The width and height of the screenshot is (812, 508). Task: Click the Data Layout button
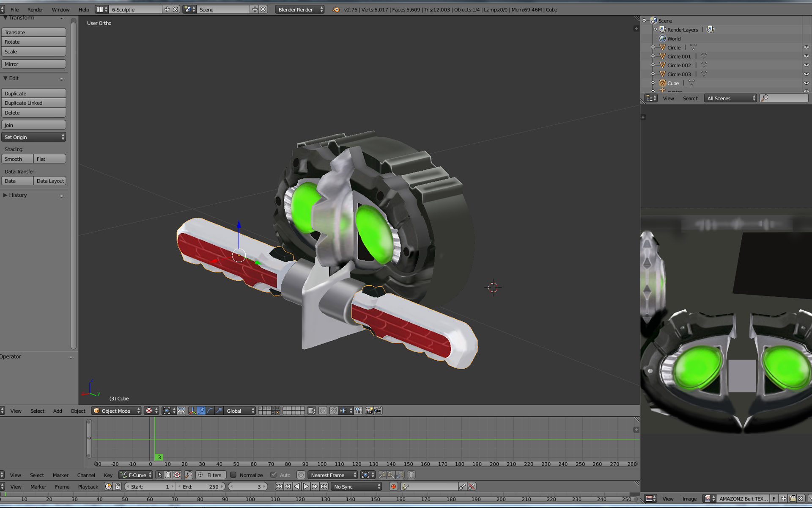50,181
